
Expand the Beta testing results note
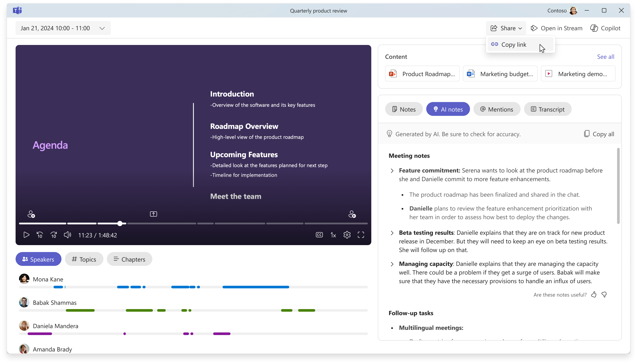392,233
